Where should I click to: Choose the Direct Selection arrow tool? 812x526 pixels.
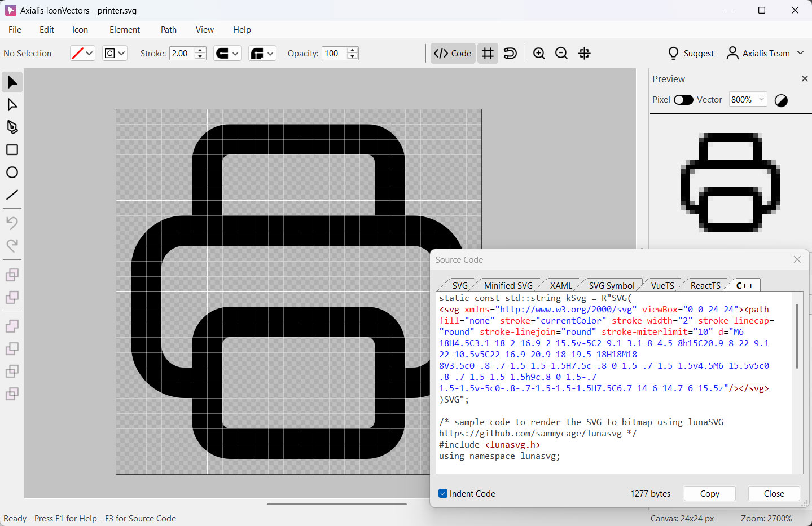(x=12, y=105)
